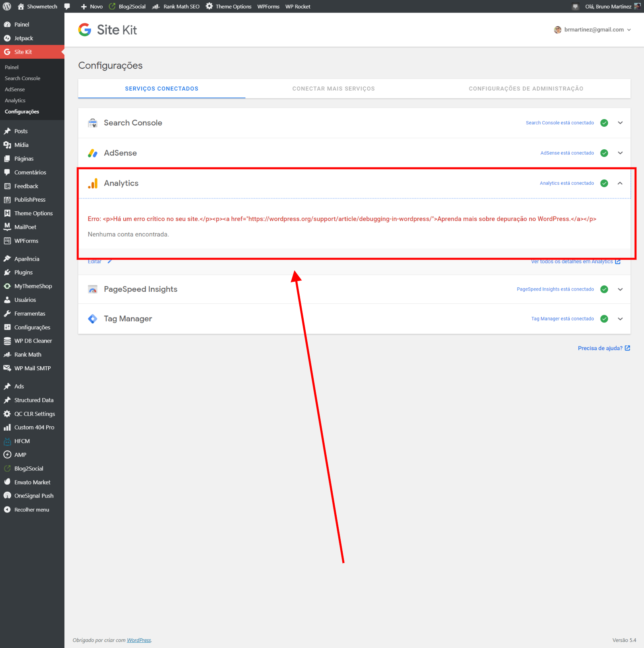644x648 pixels.
Task: Click Precisa de ajuda? help link
Action: [604, 348]
